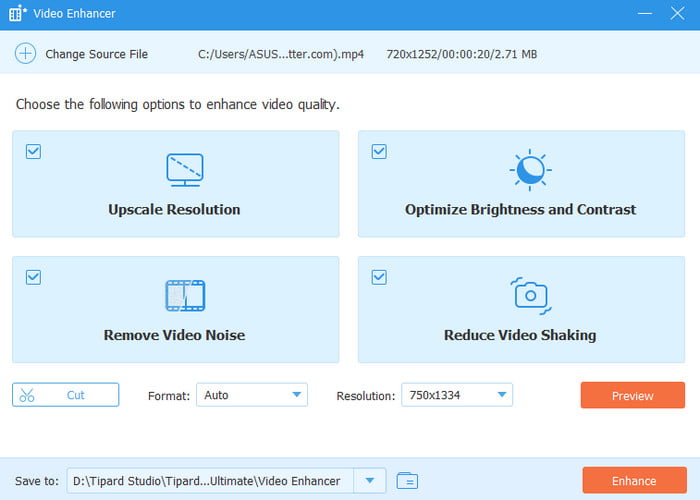Click the Enhance button
700x500 pixels.
pos(634,480)
